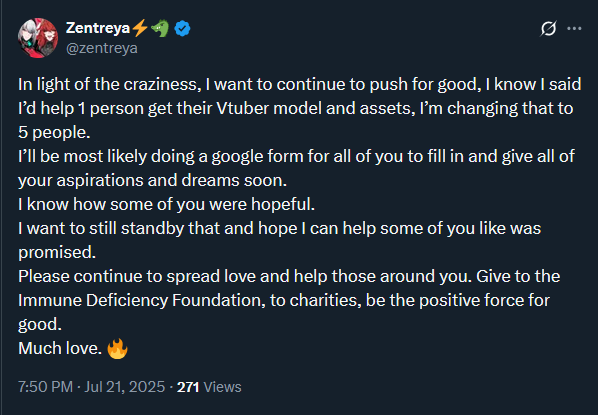Open Zentreya's profile avatar picture
This screenshot has height=415, width=598.
click(38, 38)
